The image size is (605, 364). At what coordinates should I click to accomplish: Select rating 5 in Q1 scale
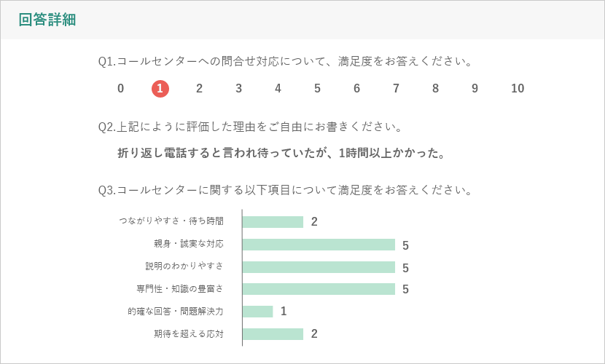(317, 89)
